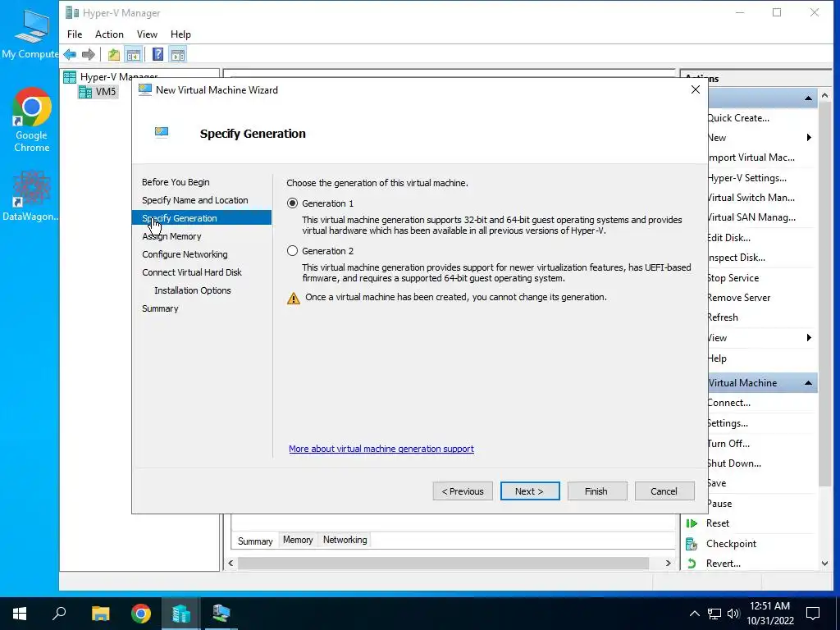Open DataWagon desktop shortcut icon
Screen dimensions: 840x630
[30, 196]
